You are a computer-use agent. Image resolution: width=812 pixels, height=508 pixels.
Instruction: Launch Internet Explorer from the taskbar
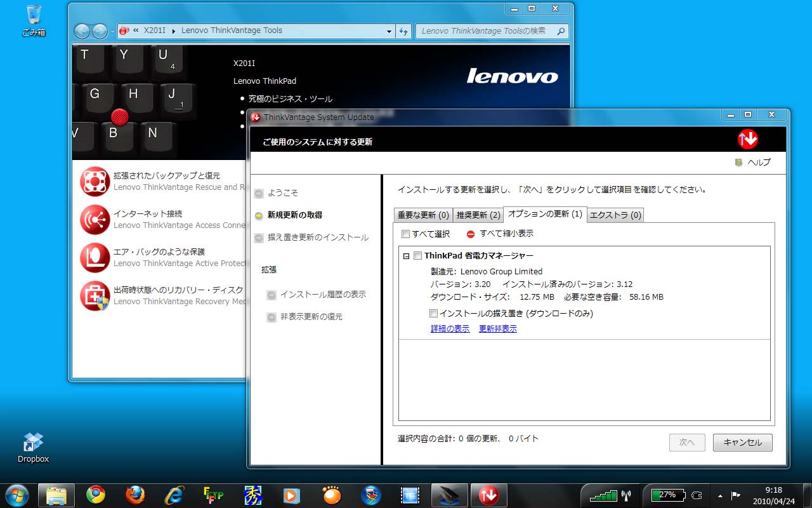[x=174, y=495]
